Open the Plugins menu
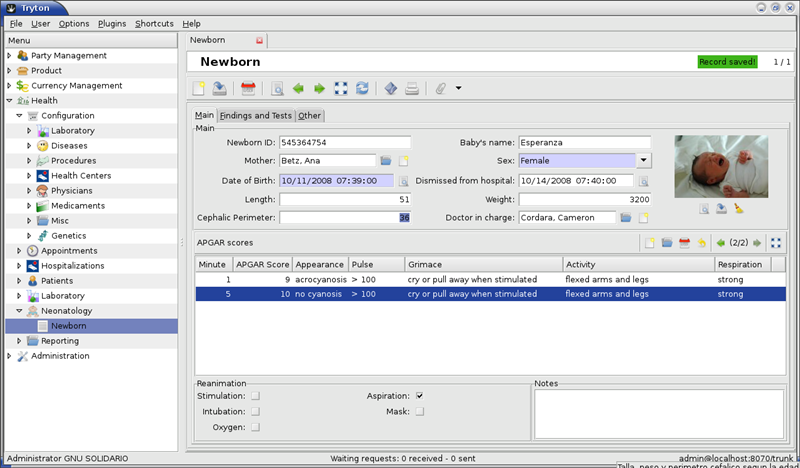This screenshot has height=468, width=800. pos(112,23)
